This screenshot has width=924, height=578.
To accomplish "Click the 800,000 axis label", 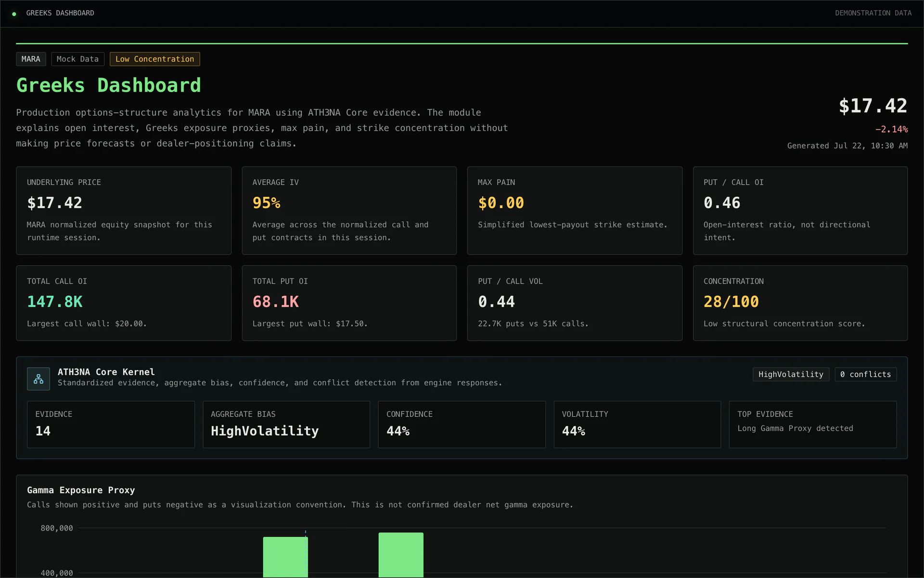I will pos(57,528).
